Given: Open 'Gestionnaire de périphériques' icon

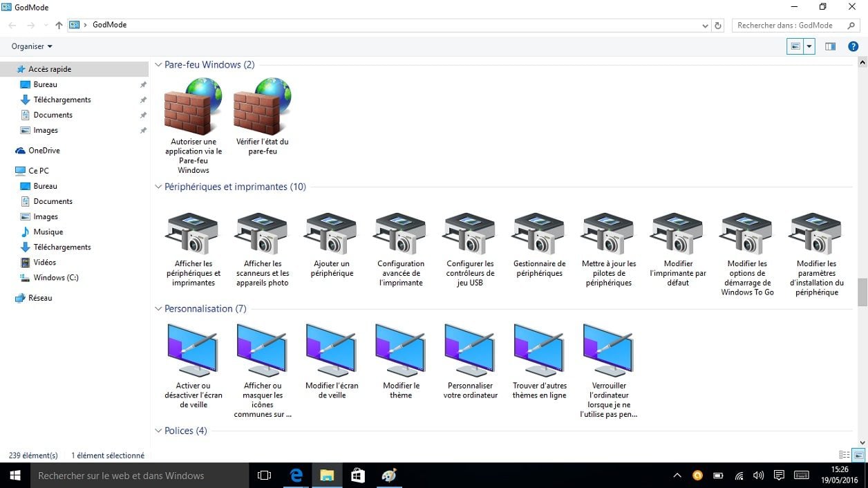Looking at the screenshot, I should (539, 235).
